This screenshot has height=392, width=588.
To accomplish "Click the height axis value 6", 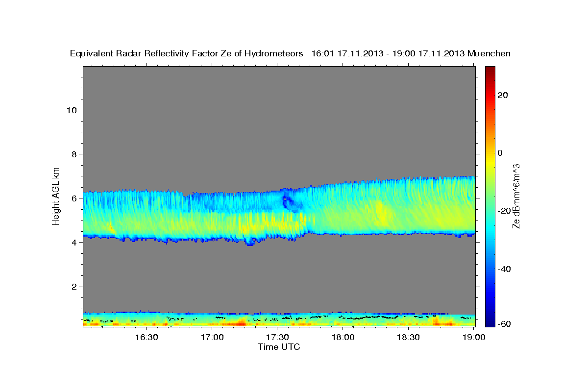I will [73, 198].
